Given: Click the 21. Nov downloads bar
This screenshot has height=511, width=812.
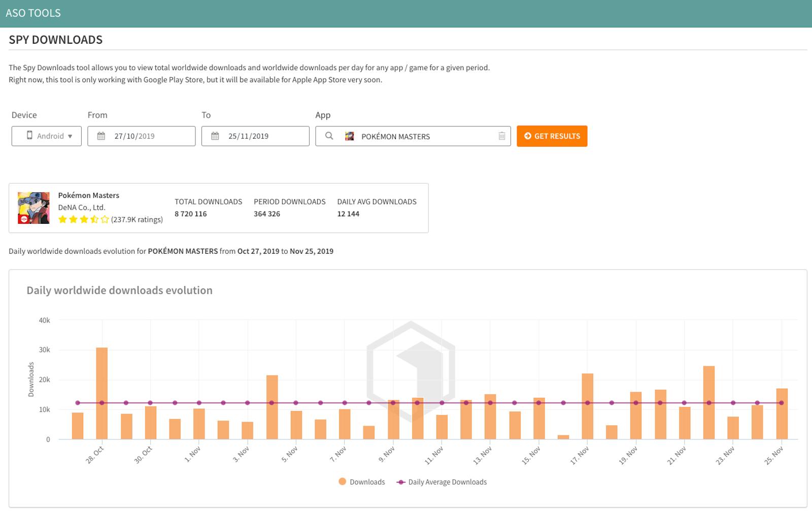Looking at the screenshot, I should tap(685, 423).
